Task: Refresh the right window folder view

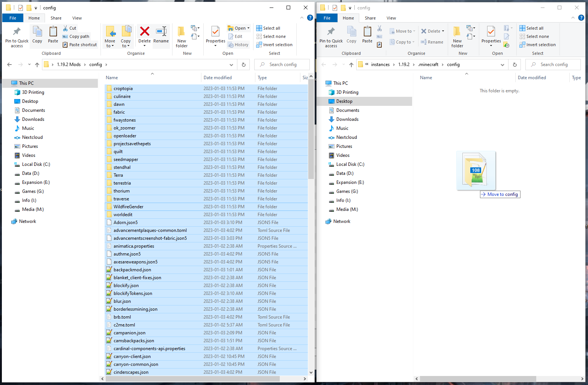Action: (x=515, y=65)
